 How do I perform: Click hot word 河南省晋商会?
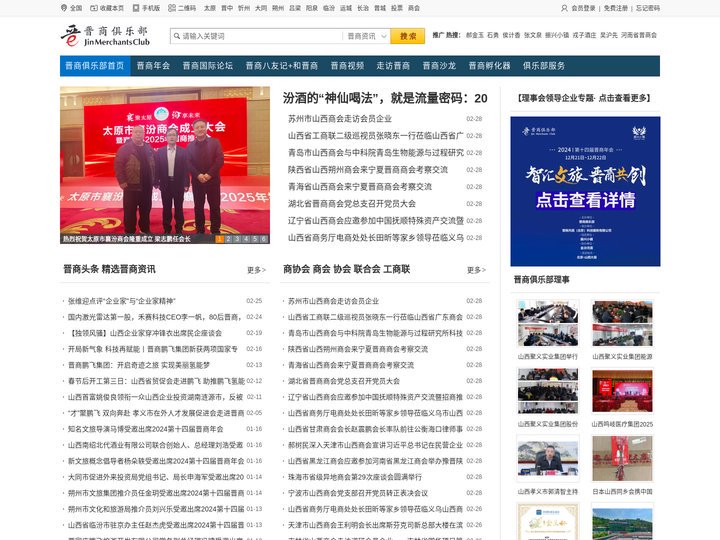click(639, 35)
